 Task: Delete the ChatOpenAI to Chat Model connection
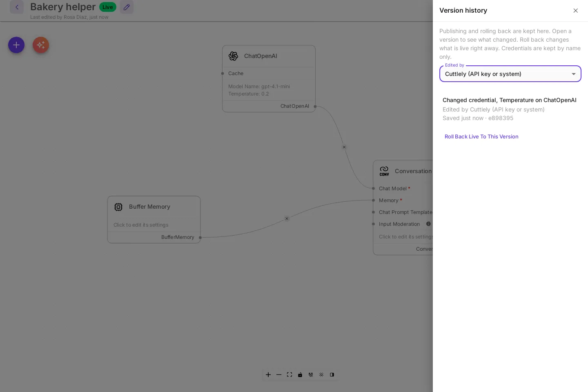coord(344,147)
